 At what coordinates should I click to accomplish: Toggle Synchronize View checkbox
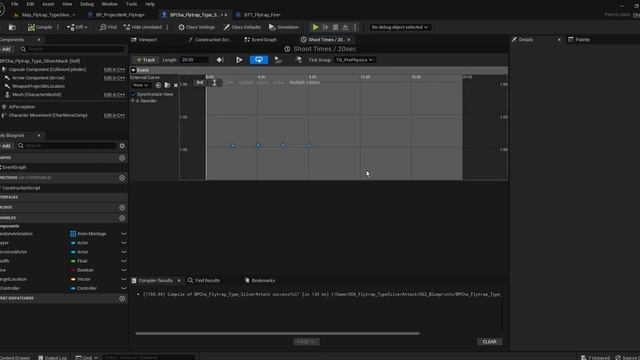pyautogui.click(x=133, y=94)
